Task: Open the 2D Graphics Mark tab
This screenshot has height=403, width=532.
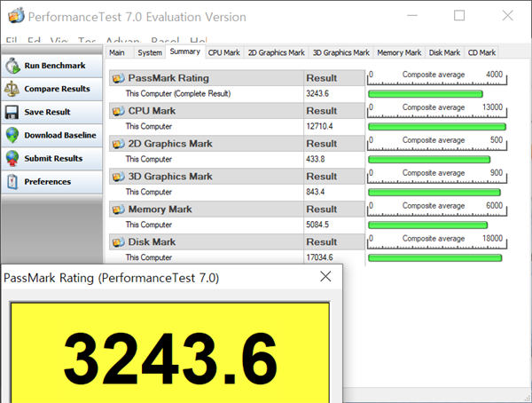Action: point(276,52)
